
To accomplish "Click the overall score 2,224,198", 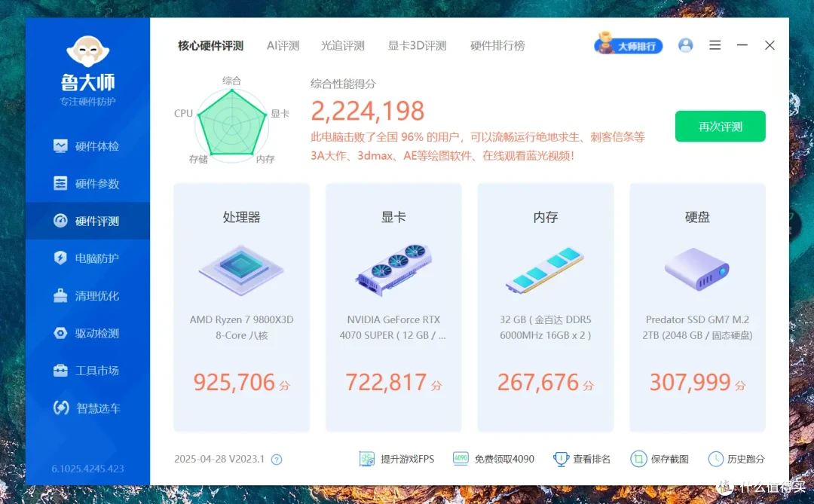I will [368, 111].
